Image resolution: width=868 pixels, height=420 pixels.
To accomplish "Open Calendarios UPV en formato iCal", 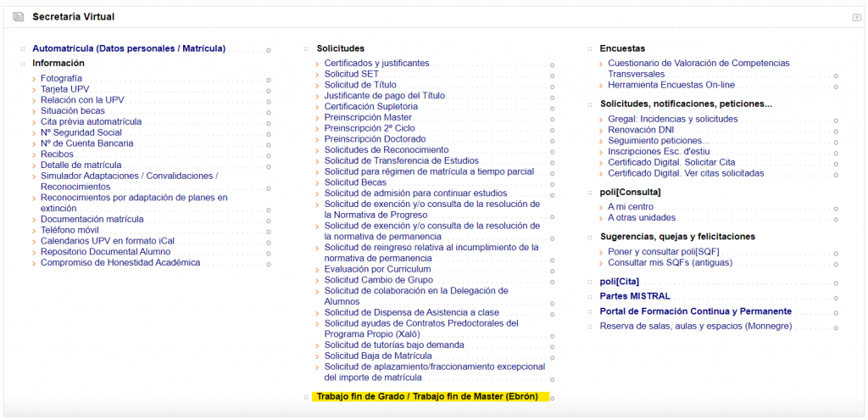I will [x=107, y=240].
